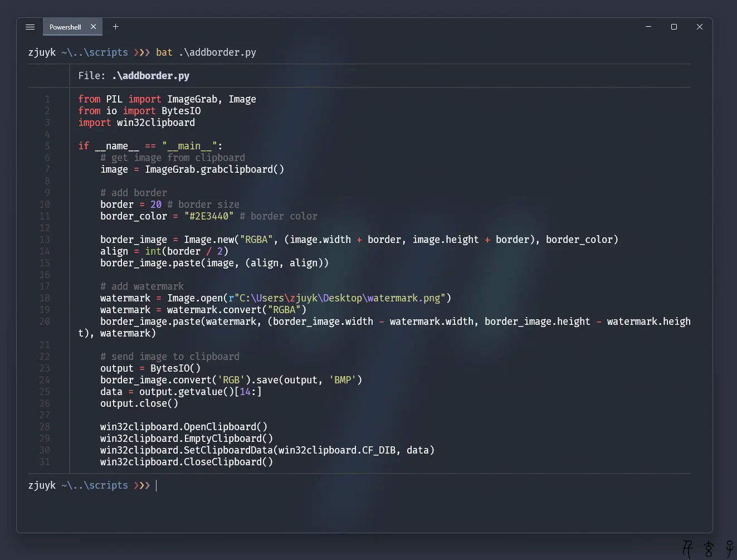Click the cursor at the bottom prompt

(x=157, y=485)
